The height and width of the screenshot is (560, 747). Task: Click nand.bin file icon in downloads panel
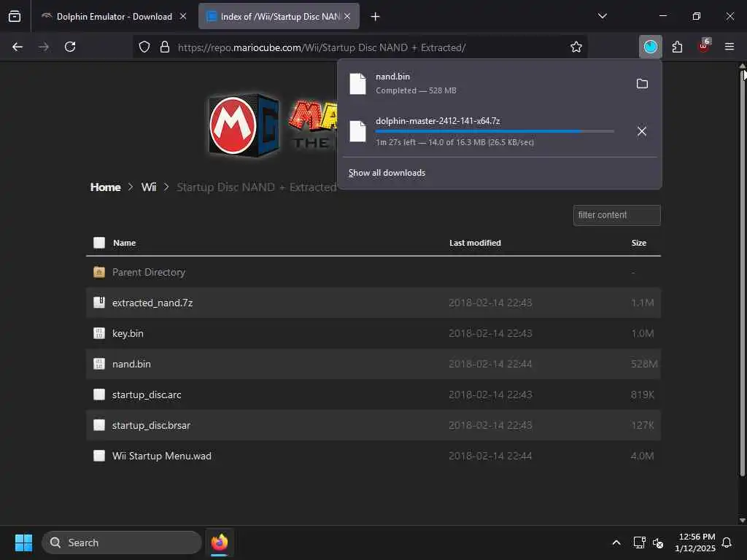click(357, 84)
